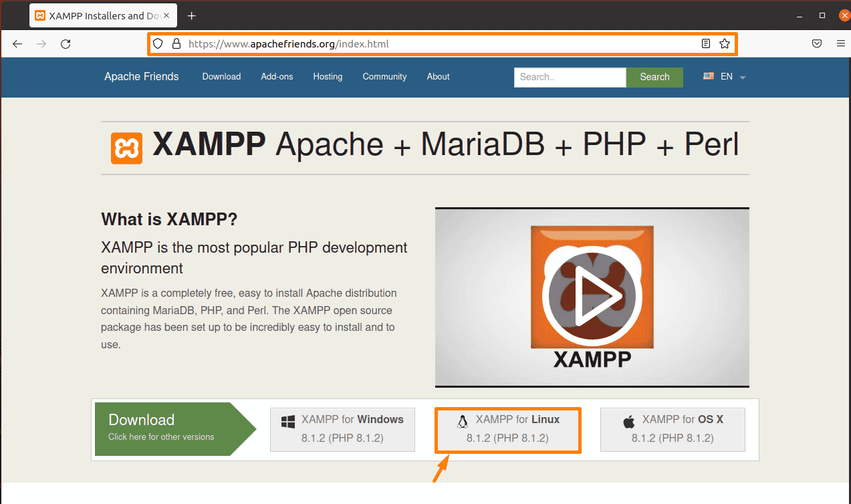Click the Windows logo in download box
Viewport: 851px width, 504px height.
(288, 422)
